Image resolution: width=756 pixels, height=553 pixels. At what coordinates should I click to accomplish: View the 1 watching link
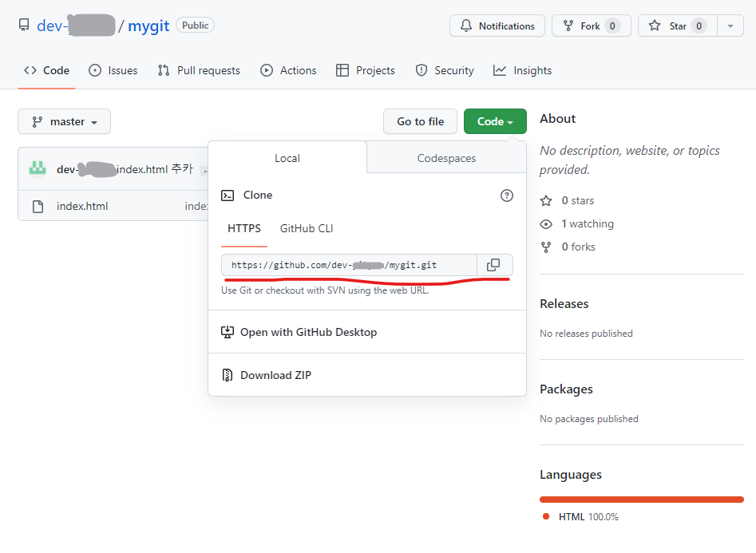tap(588, 223)
